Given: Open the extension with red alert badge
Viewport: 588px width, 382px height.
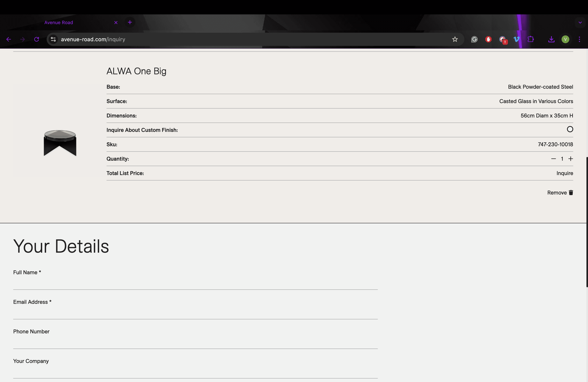Looking at the screenshot, I should [x=503, y=40].
